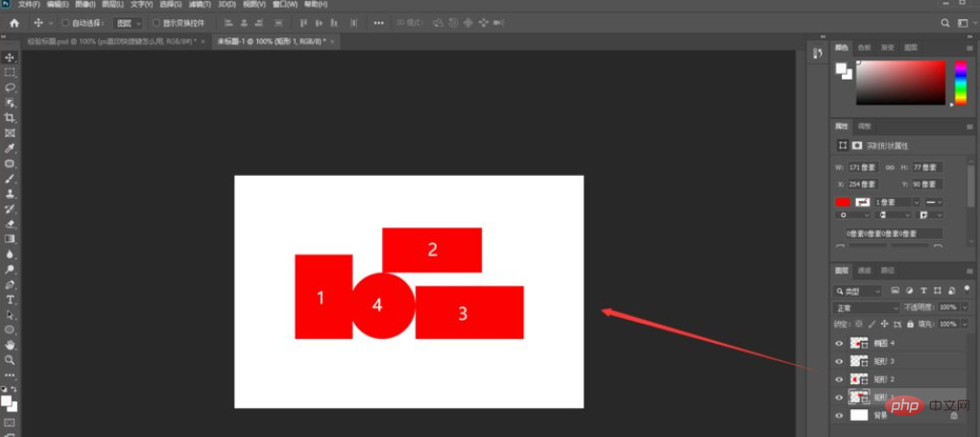This screenshot has height=437, width=980.
Task: Select the Gradient tool
Action: click(x=10, y=239)
